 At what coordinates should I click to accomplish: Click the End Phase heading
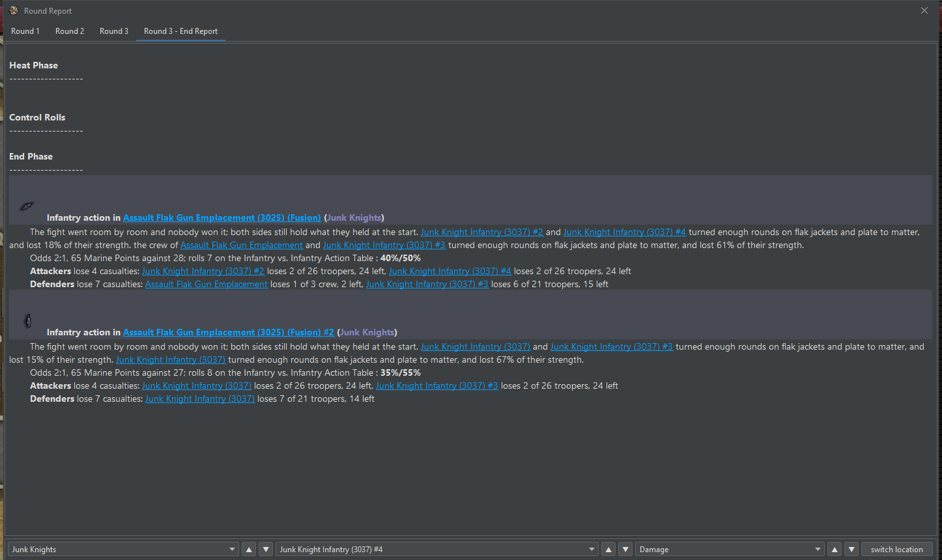pos(31,157)
